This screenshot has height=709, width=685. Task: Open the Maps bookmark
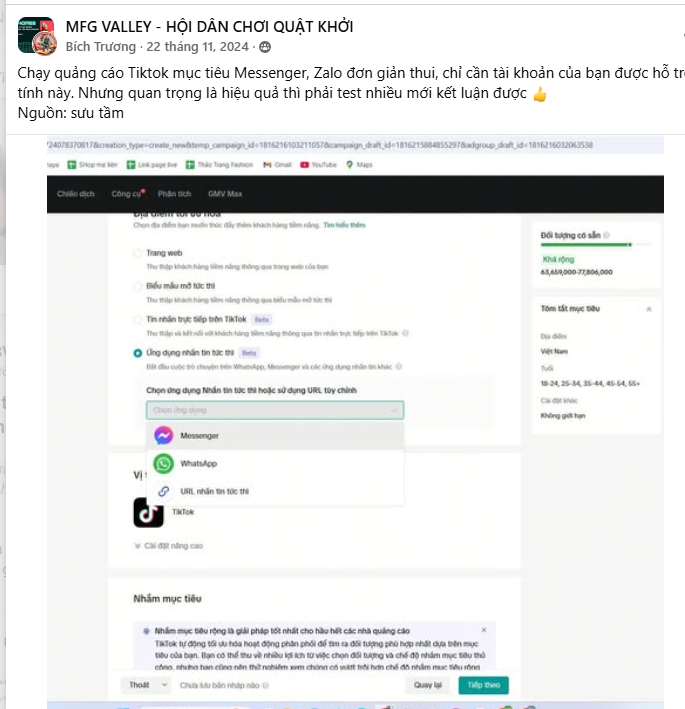[x=359, y=165]
